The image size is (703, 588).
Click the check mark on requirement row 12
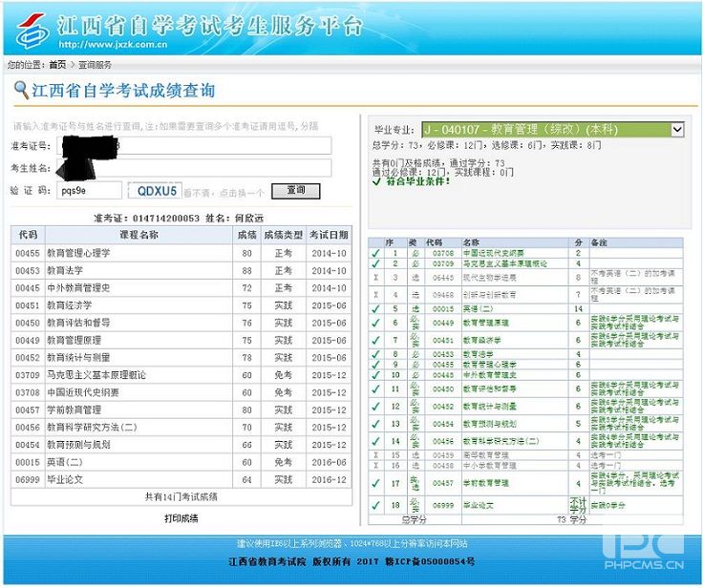tap(375, 406)
